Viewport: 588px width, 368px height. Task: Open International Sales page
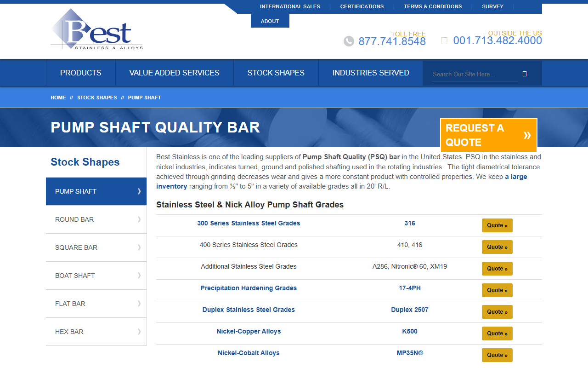click(x=290, y=6)
